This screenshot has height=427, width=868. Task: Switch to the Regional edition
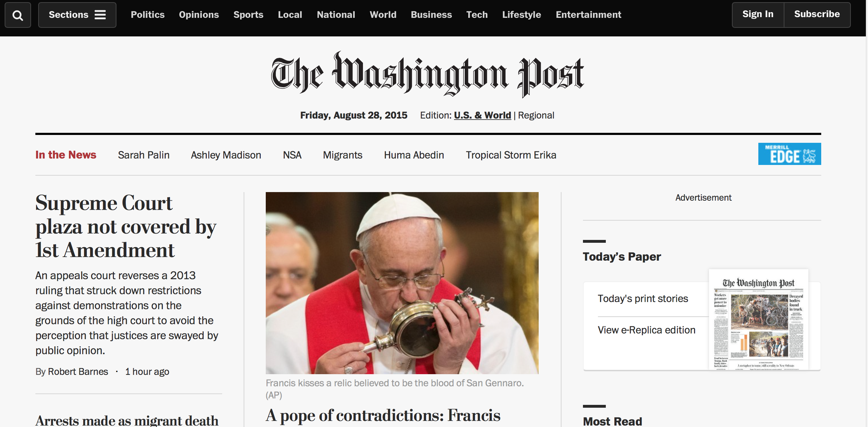pos(536,115)
